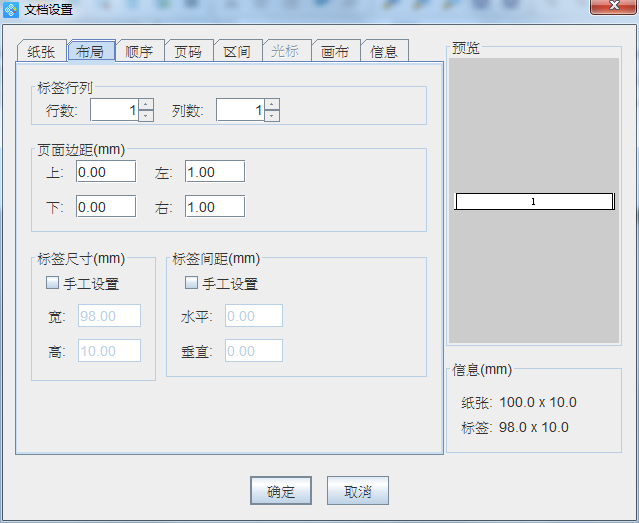Click the 标签: 98.0 x 10.0 info text
639x523 pixels.
click(515, 428)
